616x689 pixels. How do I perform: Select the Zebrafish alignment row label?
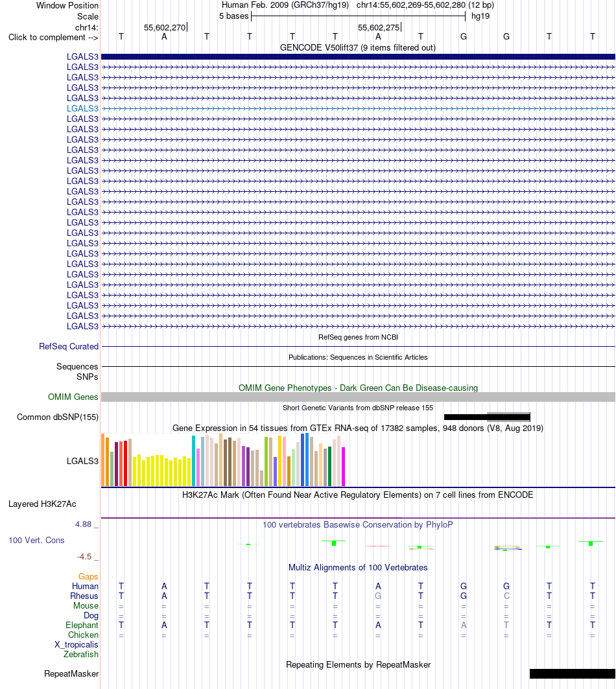point(81,654)
